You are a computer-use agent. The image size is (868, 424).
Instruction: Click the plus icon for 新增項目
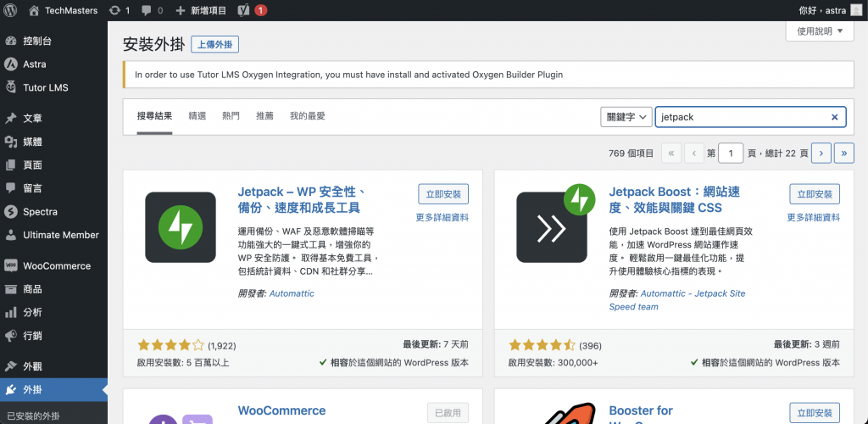point(180,10)
